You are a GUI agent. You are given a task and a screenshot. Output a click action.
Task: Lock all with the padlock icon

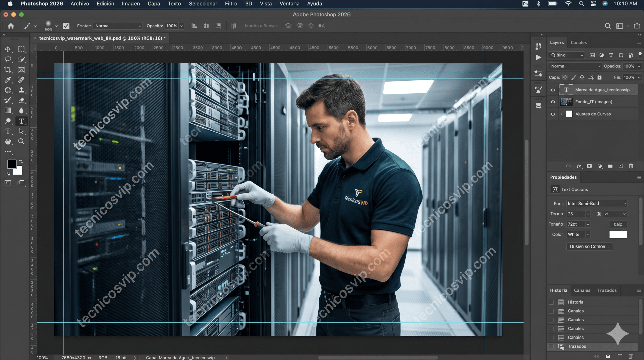coord(599,77)
